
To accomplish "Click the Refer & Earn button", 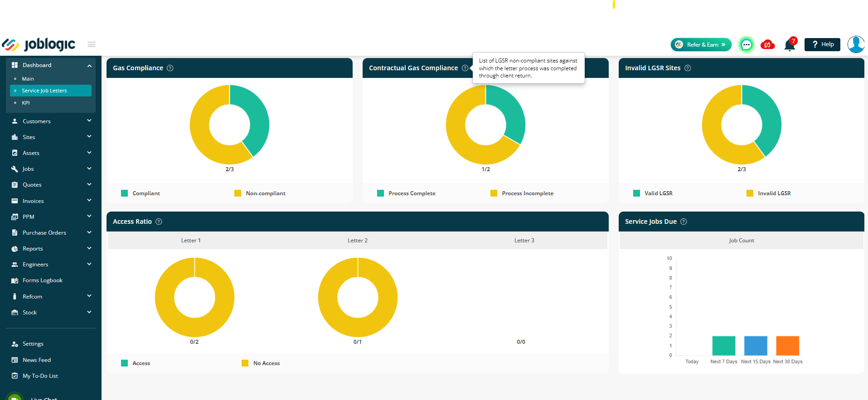I will tap(701, 44).
